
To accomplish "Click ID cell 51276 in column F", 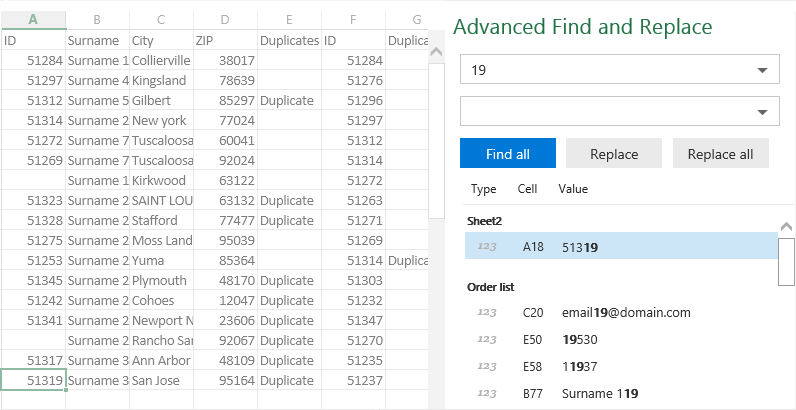I will pos(353,80).
